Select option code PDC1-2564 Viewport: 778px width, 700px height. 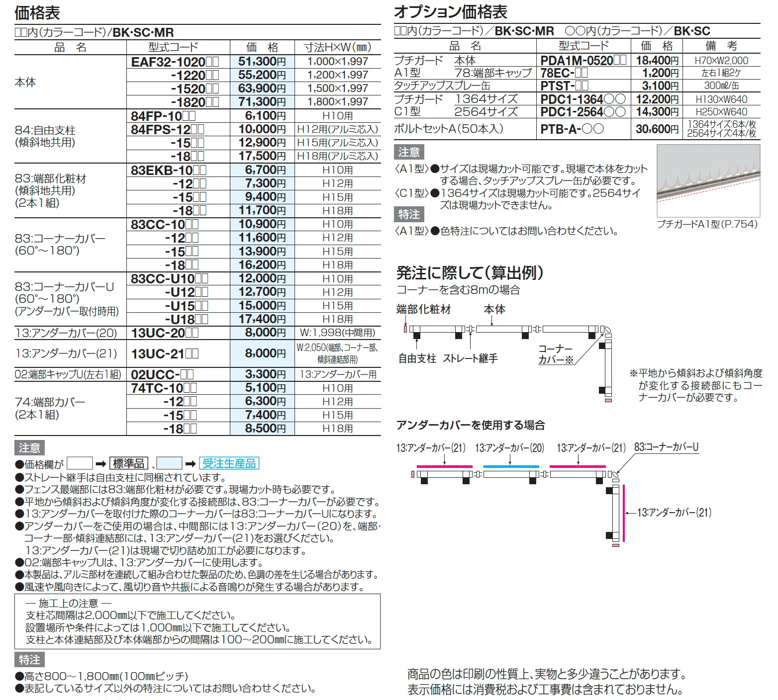point(583,112)
